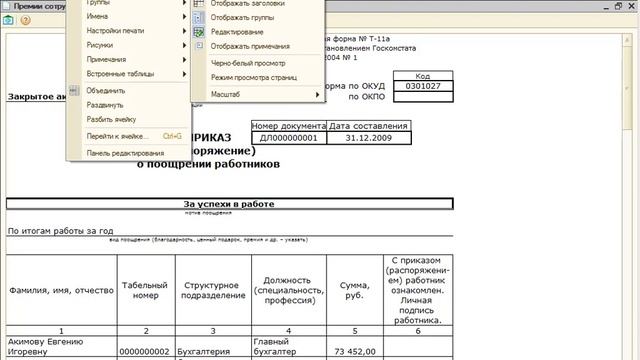
Task: Expand the Настройки печати submenu
Action: click(x=129, y=31)
